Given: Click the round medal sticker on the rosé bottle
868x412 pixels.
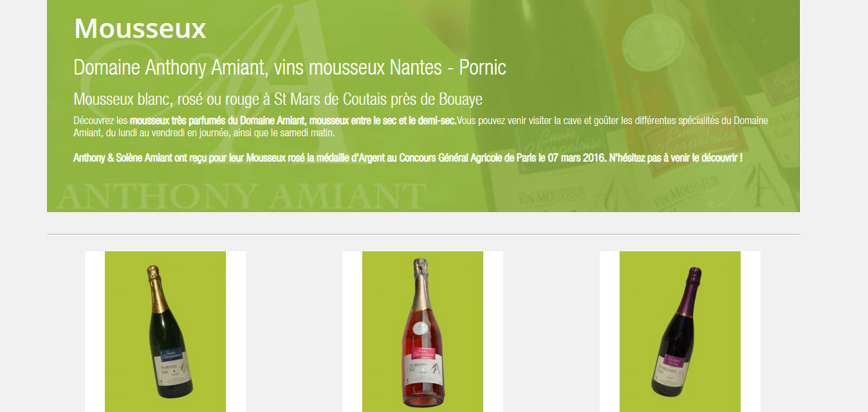Looking at the screenshot, I should (421, 328).
